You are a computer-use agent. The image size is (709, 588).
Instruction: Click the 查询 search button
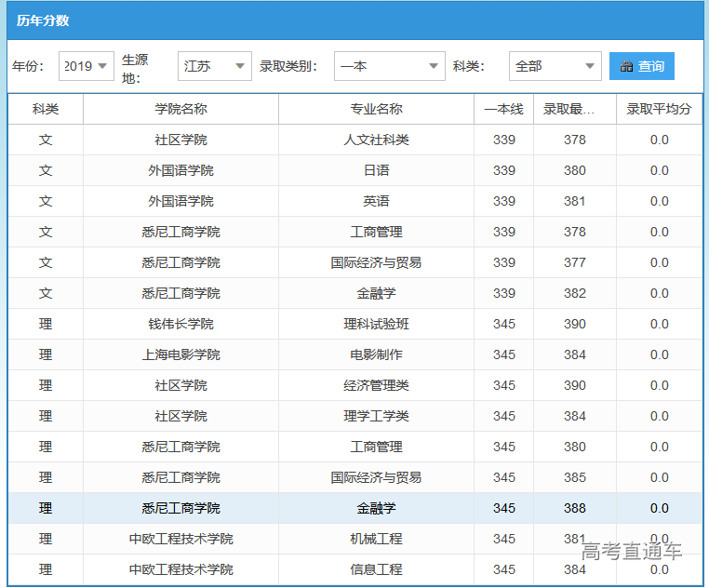coord(642,66)
